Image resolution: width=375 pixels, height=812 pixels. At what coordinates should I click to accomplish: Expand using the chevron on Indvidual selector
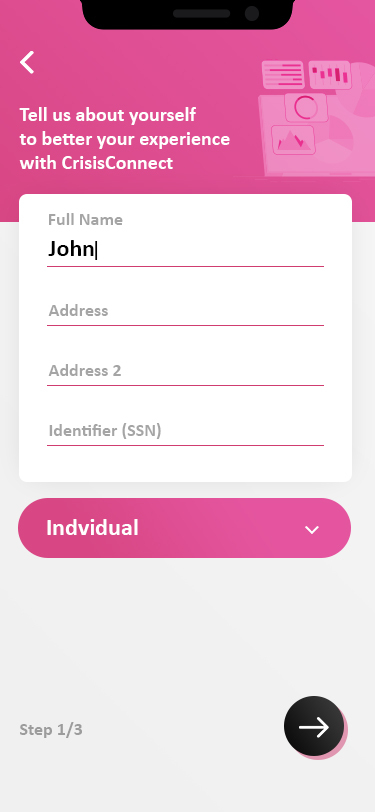click(x=312, y=529)
